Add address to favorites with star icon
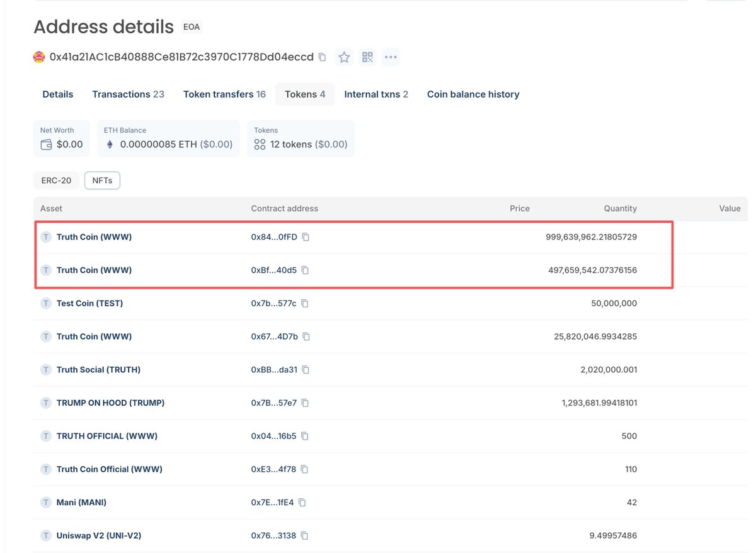 click(344, 57)
